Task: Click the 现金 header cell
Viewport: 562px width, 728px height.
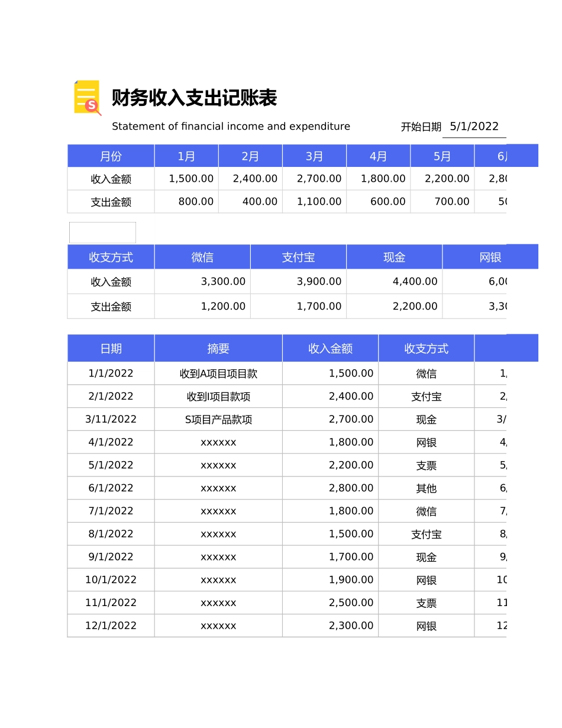Action: coord(394,257)
